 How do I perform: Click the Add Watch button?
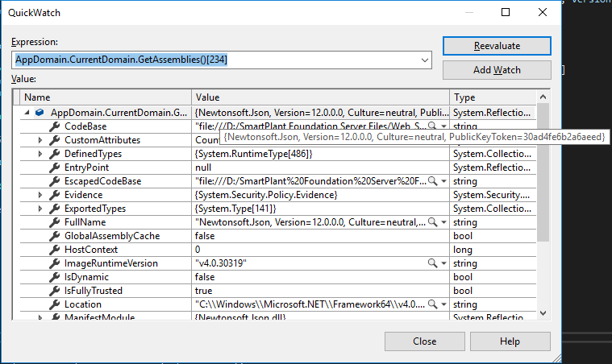click(x=496, y=70)
